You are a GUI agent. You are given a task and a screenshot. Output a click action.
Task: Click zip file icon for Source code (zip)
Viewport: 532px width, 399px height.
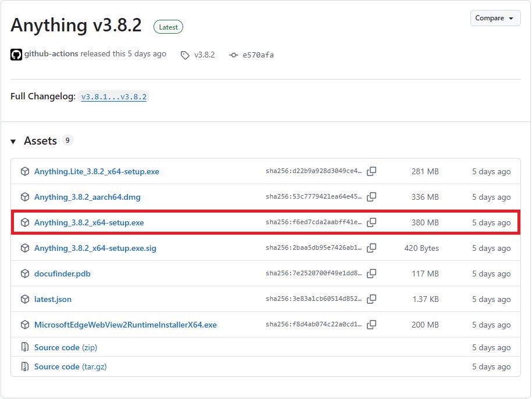[25, 347]
